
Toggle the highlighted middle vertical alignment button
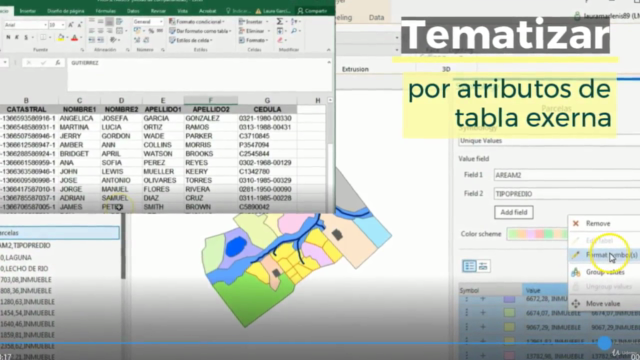[x=109, y=22]
